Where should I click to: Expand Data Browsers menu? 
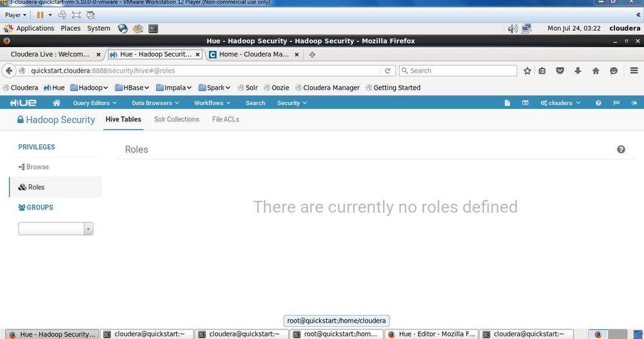155,103
